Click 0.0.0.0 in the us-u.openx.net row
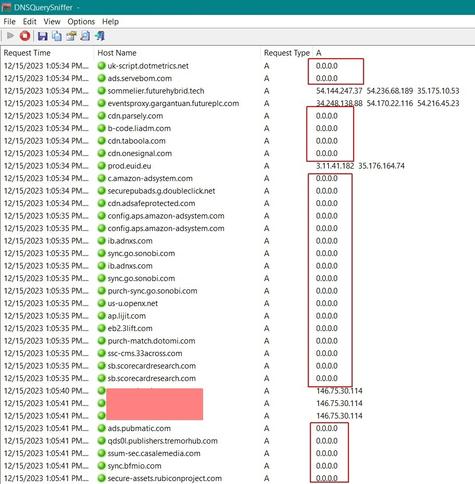 pyautogui.click(x=327, y=303)
